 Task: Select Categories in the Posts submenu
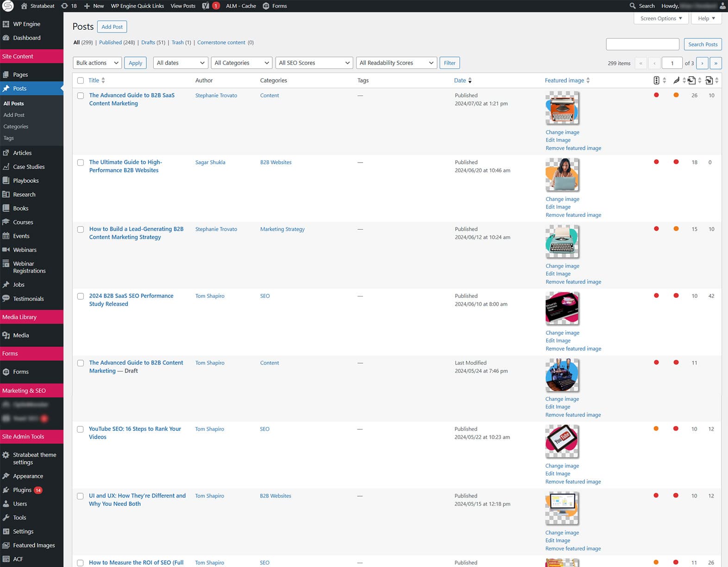click(16, 126)
